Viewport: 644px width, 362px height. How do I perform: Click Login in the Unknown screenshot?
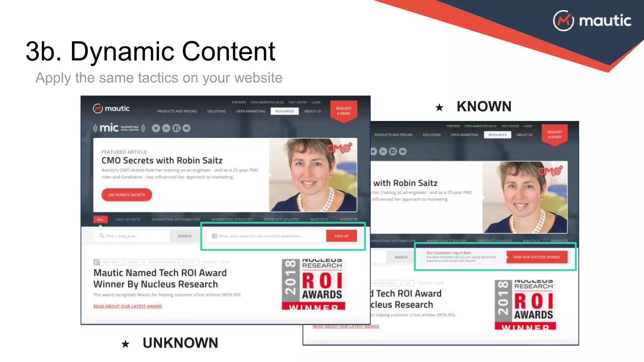point(316,102)
